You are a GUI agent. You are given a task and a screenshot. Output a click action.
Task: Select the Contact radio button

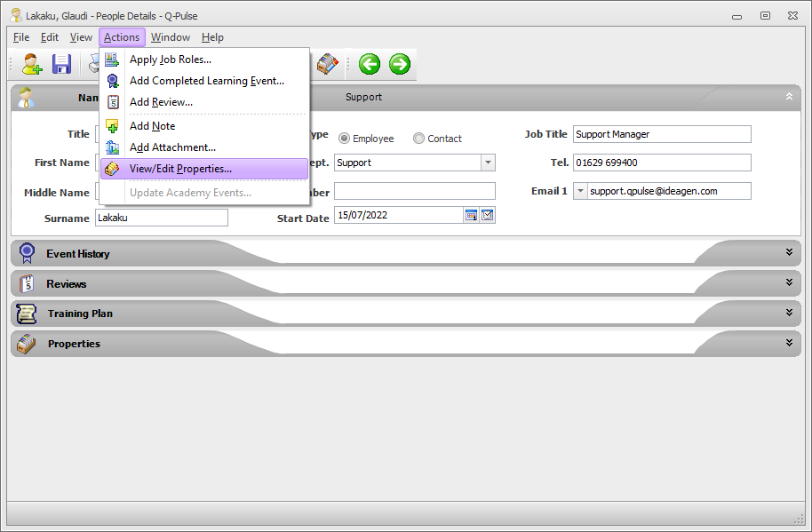tap(418, 139)
